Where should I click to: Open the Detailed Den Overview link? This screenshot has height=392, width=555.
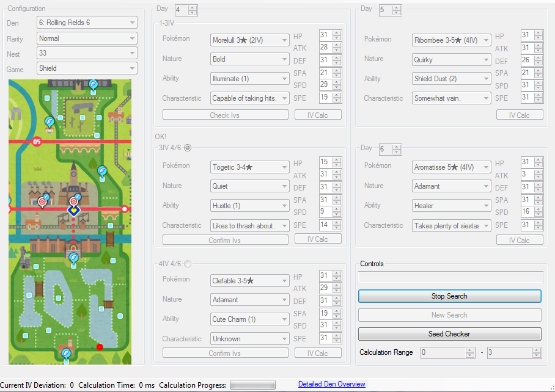(x=331, y=383)
